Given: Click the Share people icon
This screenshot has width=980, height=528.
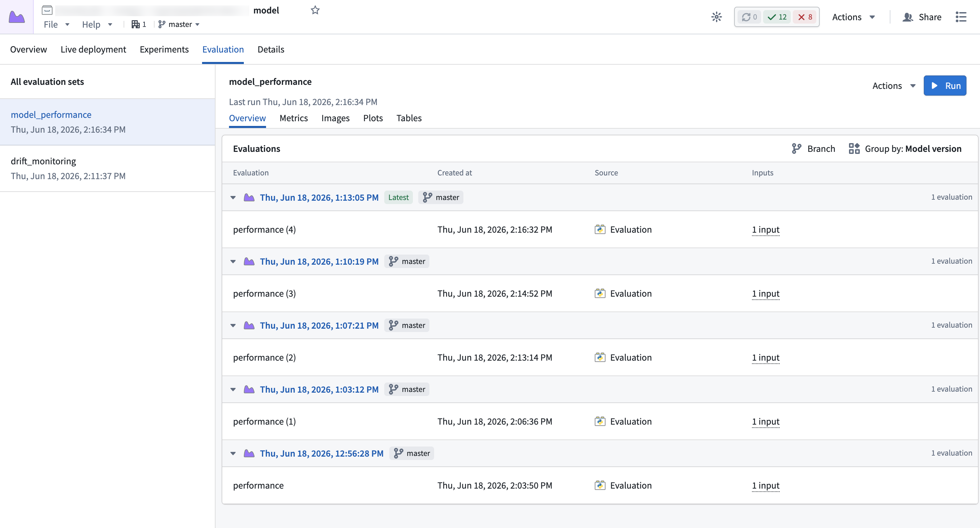Looking at the screenshot, I should click(908, 17).
